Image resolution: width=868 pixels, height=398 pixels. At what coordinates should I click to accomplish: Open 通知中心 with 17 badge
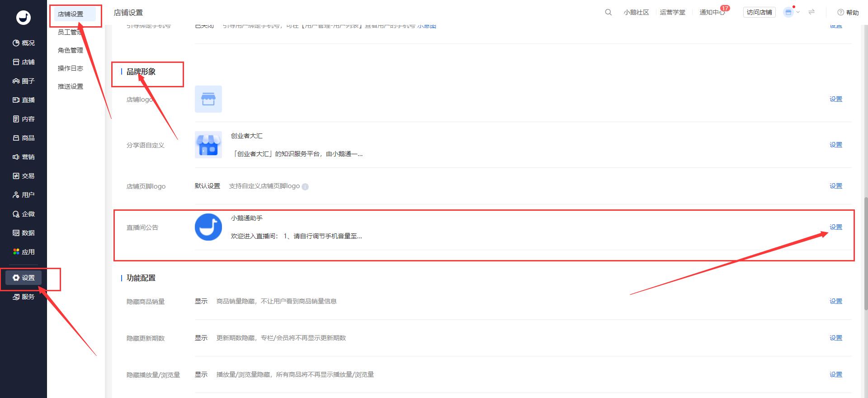(712, 12)
